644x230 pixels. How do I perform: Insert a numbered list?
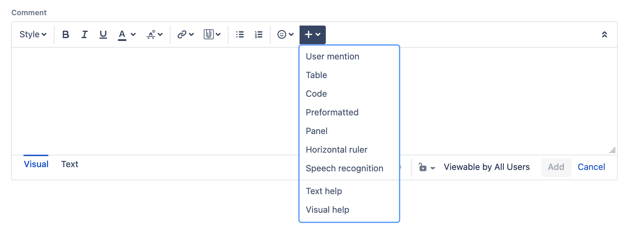(258, 35)
